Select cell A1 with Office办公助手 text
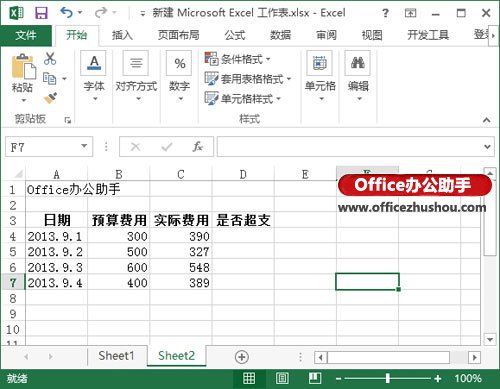 pos(56,189)
